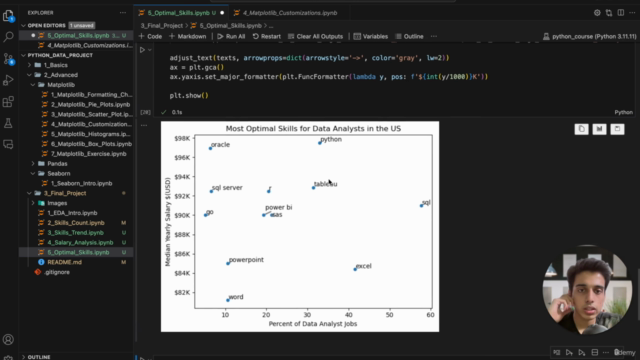This screenshot has width=640, height=360.
Task: Open the Variables panel
Action: [x=371, y=36]
